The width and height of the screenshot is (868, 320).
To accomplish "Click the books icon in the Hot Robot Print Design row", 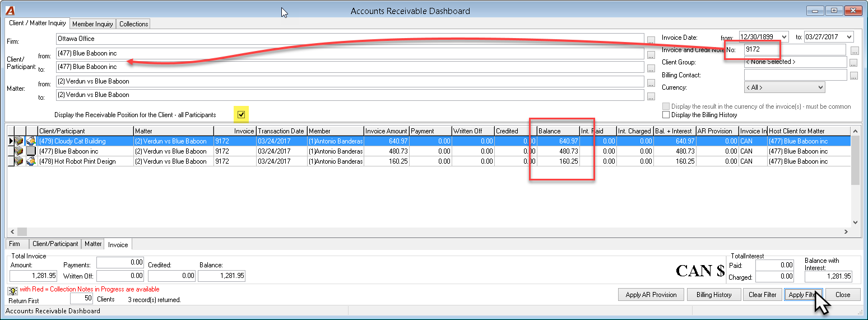I will pyautogui.click(x=20, y=161).
